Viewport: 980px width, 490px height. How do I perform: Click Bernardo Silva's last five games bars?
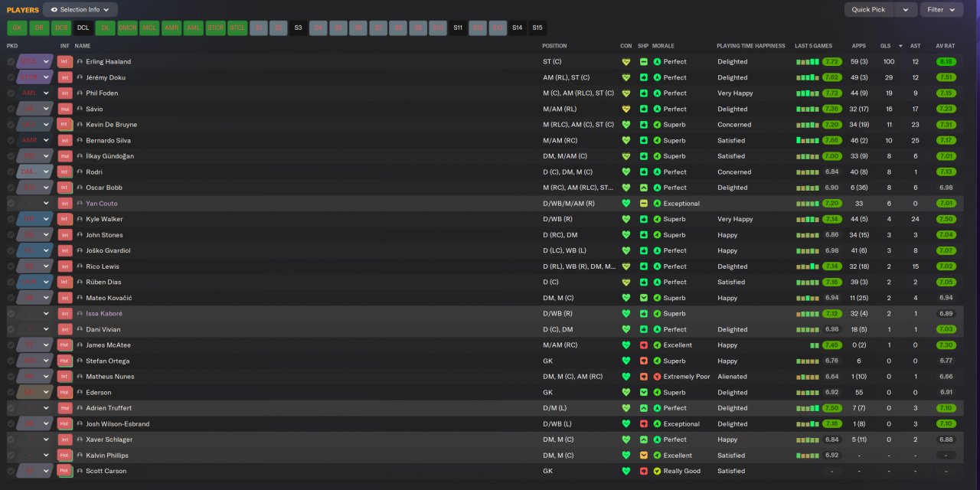pyautogui.click(x=808, y=141)
